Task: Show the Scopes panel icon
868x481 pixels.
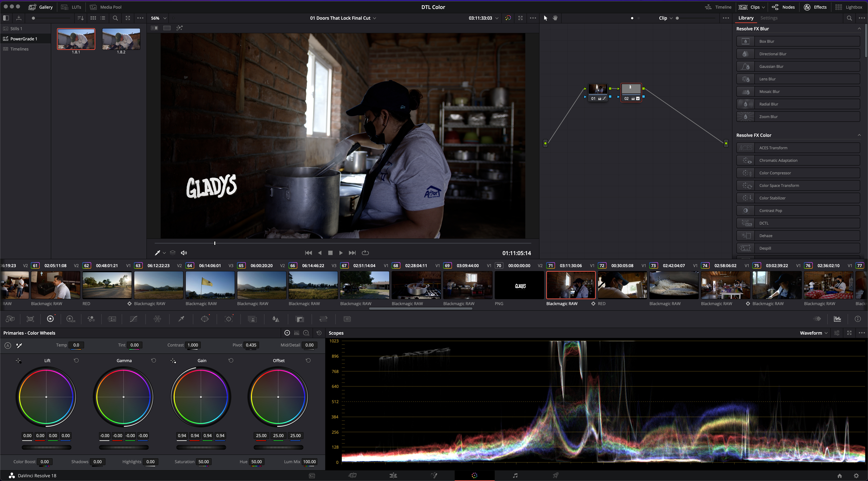Action: (x=837, y=319)
